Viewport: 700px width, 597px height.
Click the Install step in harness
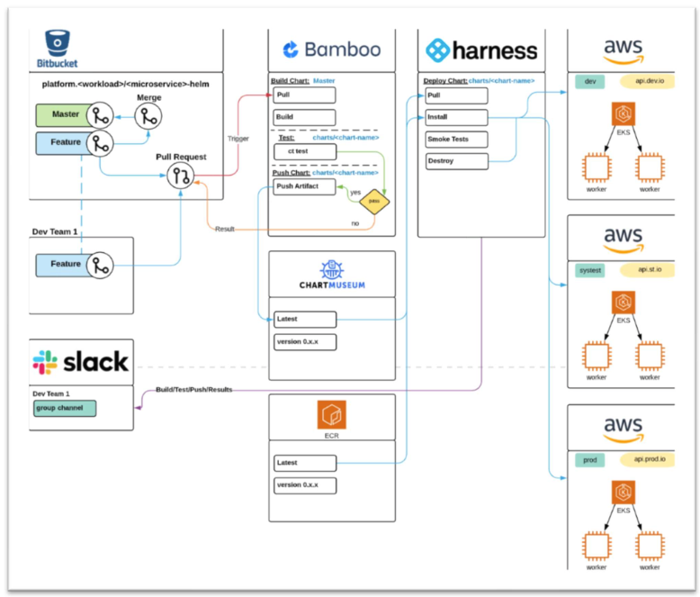tap(456, 118)
